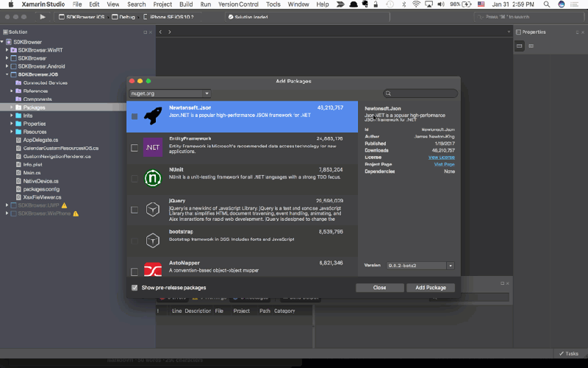Open the Tools menu
Image resolution: width=588 pixels, height=368 pixels.
pos(273,4)
